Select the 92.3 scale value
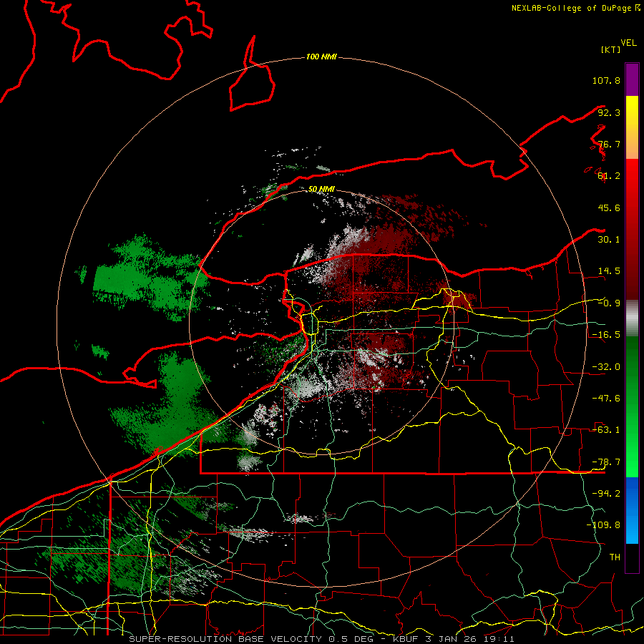Screen dimensions: 644x644 click(609, 112)
